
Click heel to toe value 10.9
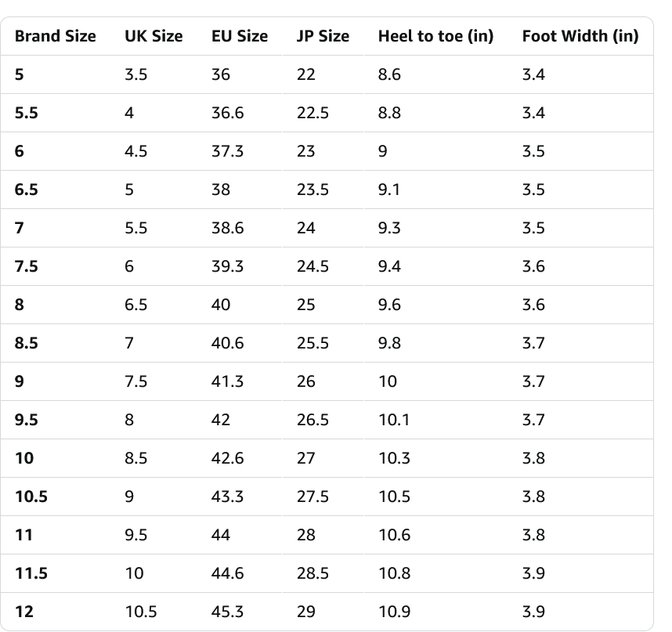point(394,612)
